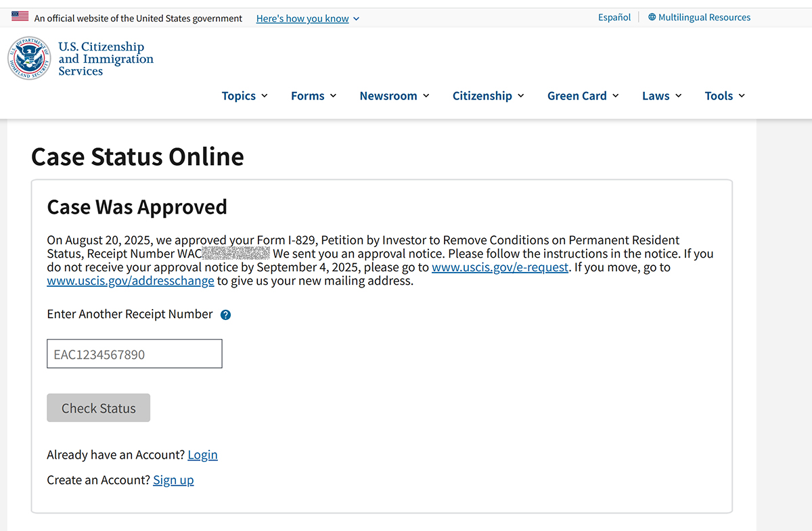The image size is (812, 531).
Task: Click the 'Case Was Approved' status heading
Action: (137, 207)
